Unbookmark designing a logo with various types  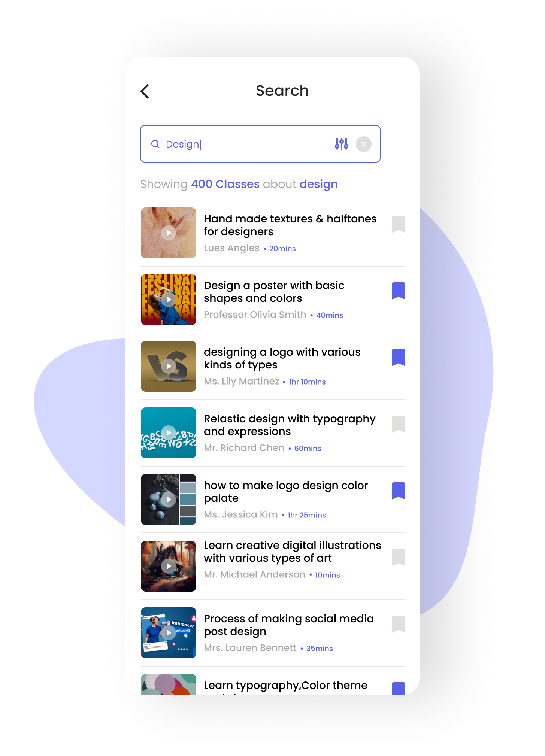tap(398, 357)
